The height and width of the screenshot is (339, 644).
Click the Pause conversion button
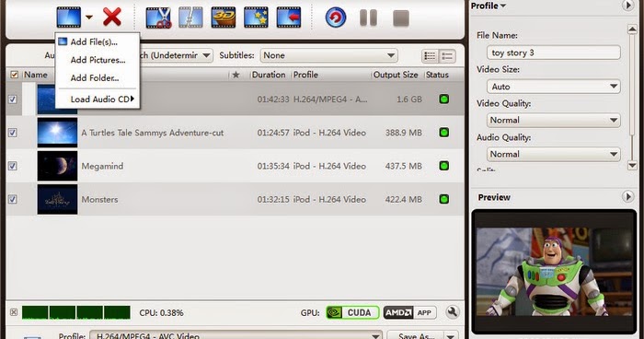click(x=368, y=18)
